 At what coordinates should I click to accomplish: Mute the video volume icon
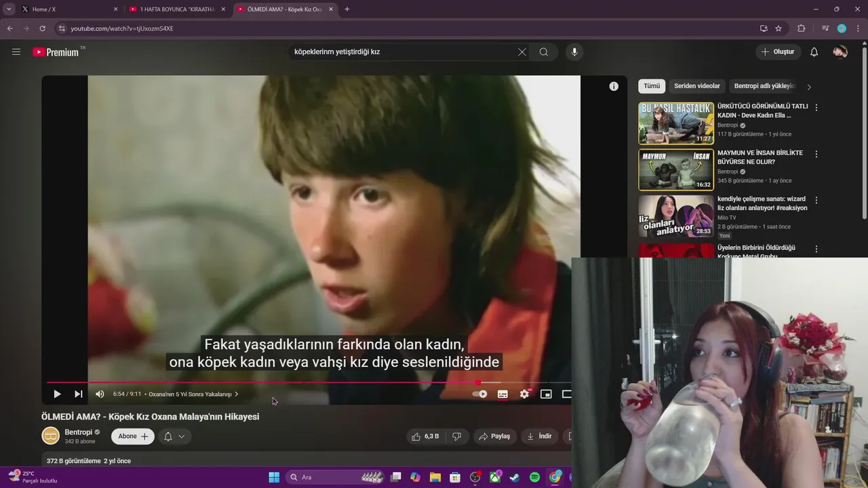(100, 394)
